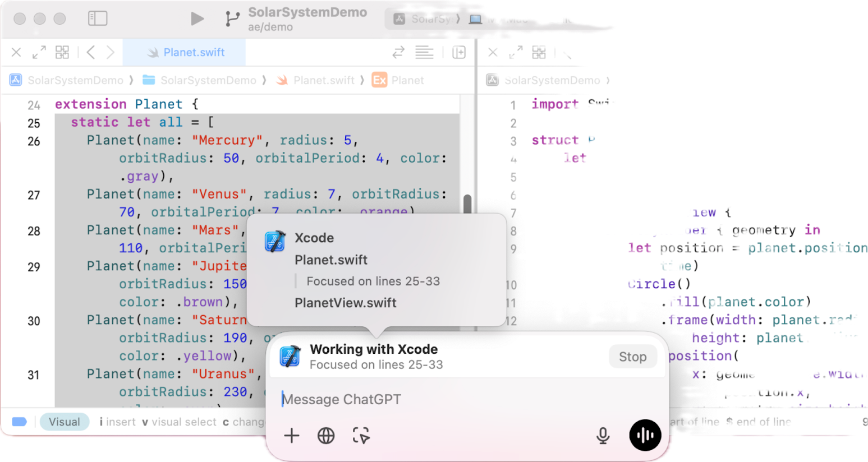This screenshot has width=868, height=462.
Task: Click the 'struct' keyword in right editor
Action: coord(555,140)
